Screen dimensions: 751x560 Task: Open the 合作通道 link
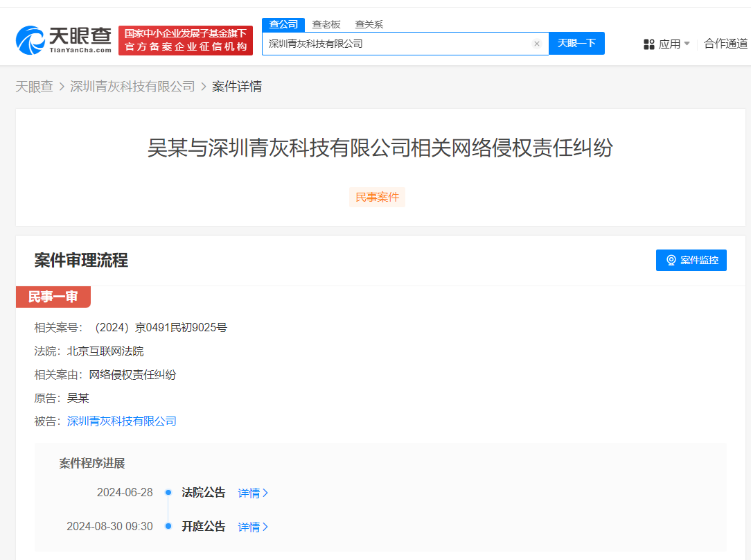[725, 43]
